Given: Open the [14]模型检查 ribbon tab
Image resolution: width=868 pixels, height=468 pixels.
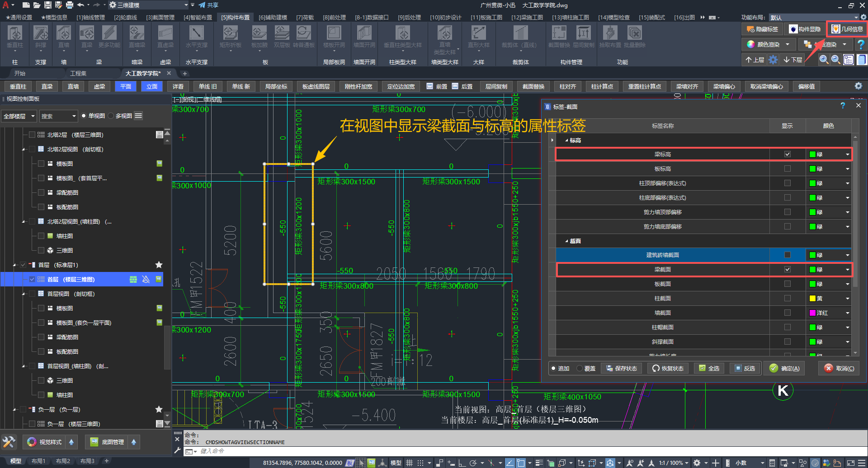Looking at the screenshot, I should 614,17.
